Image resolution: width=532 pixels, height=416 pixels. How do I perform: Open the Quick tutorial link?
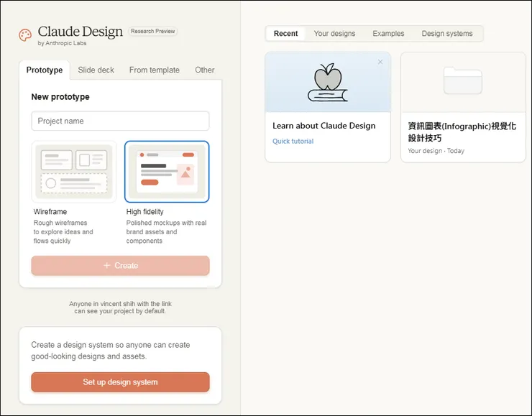point(293,142)
